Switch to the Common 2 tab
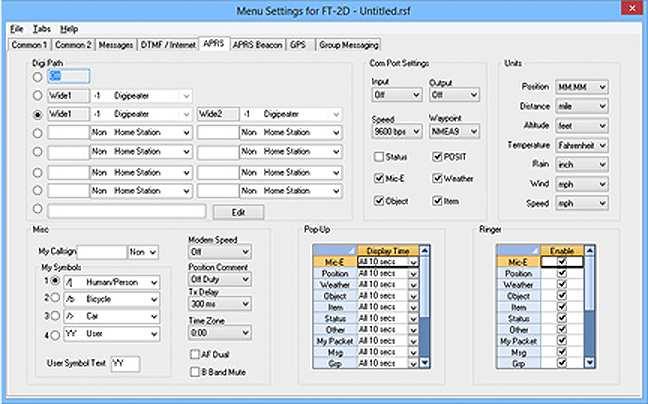 coord(73,45)
